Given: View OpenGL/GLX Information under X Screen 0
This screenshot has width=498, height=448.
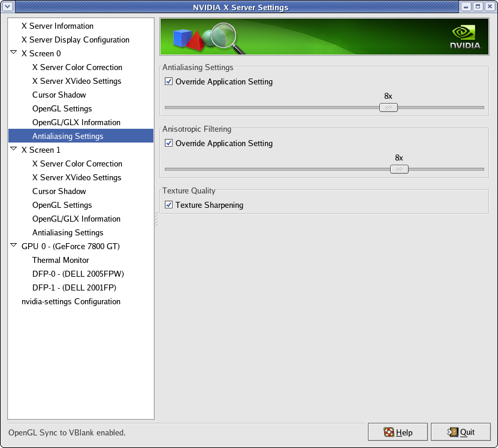Looking at the screenshot, I should (76, 122).
